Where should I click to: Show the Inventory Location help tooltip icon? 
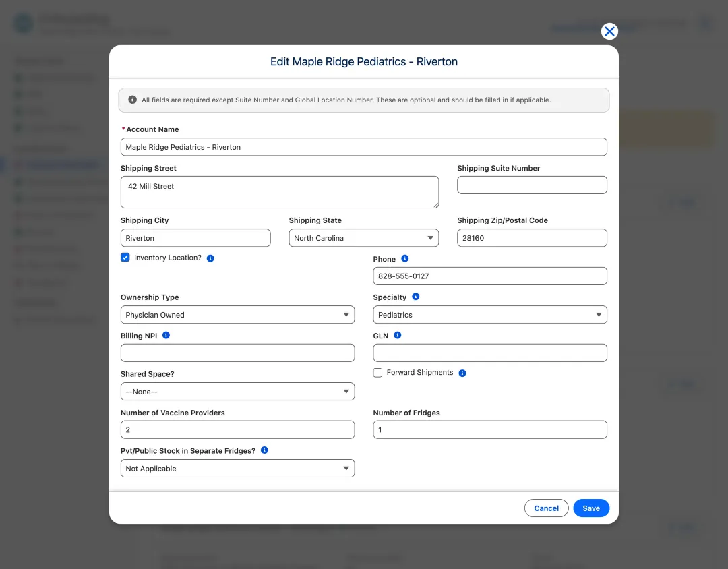(210, 258)
